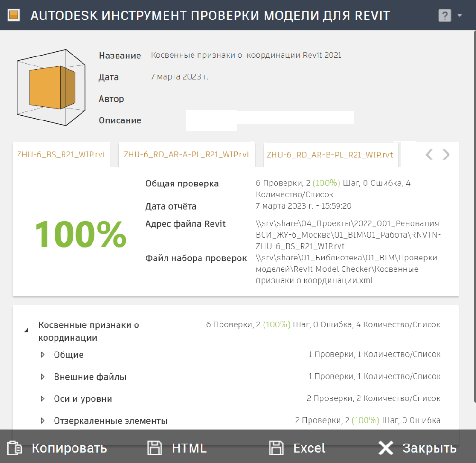
Task: Switch to ZHU-6_RD_AR-A-PL_R21_WIP.rvt tab
Action: (x=187, y=155)
